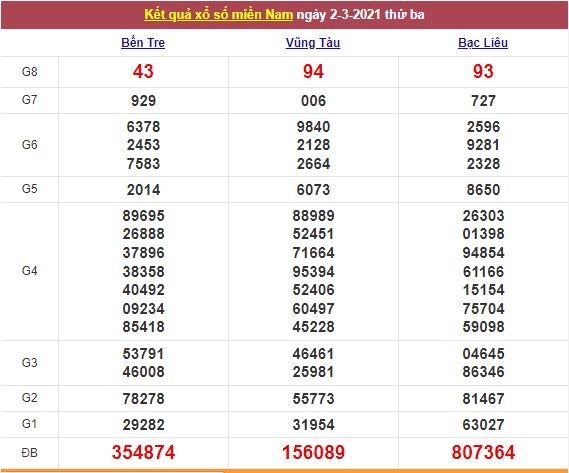This screenshot has height=473, width=569.
Task: Click Bạc Liêu G3 number 04645
Action: (x=483, y=354)
